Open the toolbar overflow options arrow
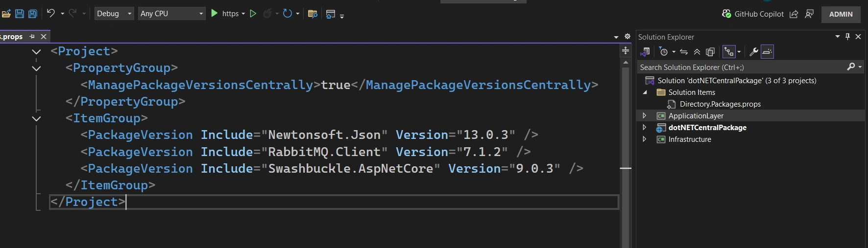868x248 pixels. coord(342,16)
